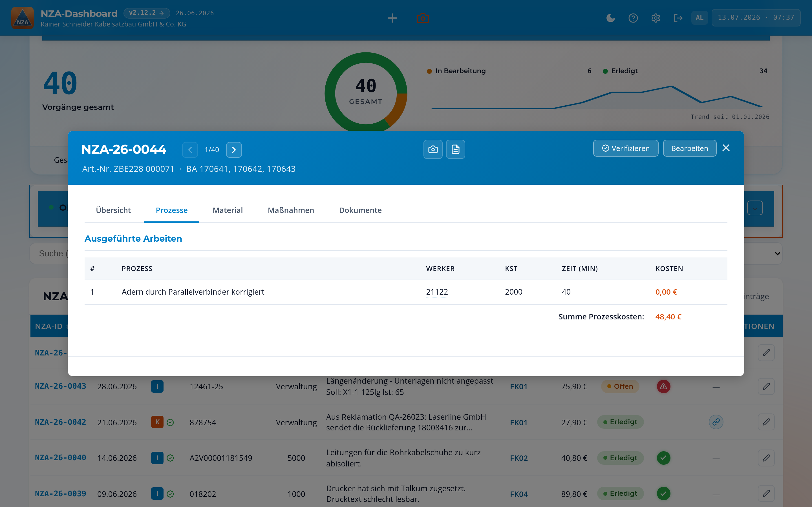Toggle dark mode moon icon
Viewport: 812px width, 507px height.
tap(611, 18)
